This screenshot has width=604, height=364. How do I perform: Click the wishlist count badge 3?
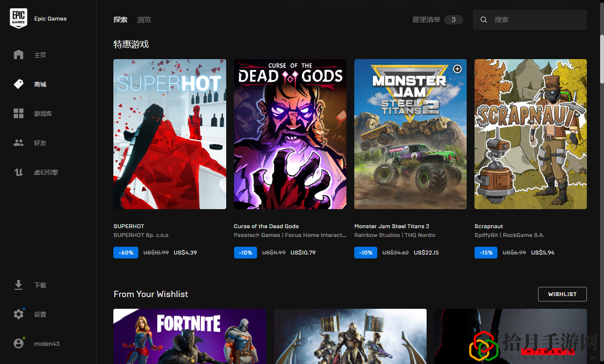click(453, 20)
